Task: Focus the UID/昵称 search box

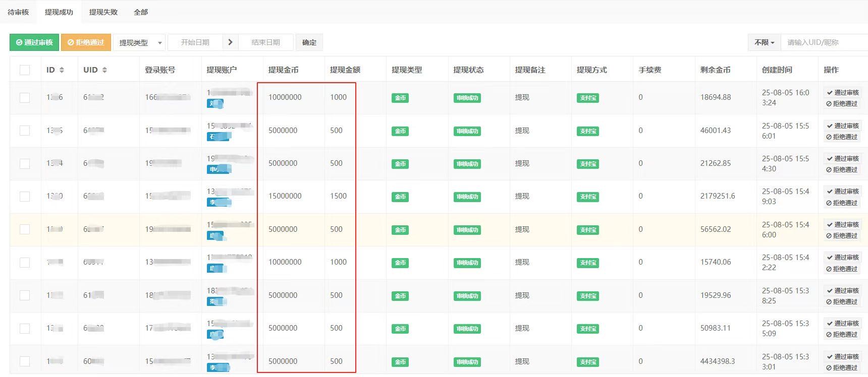Action: tap(824, 42)
